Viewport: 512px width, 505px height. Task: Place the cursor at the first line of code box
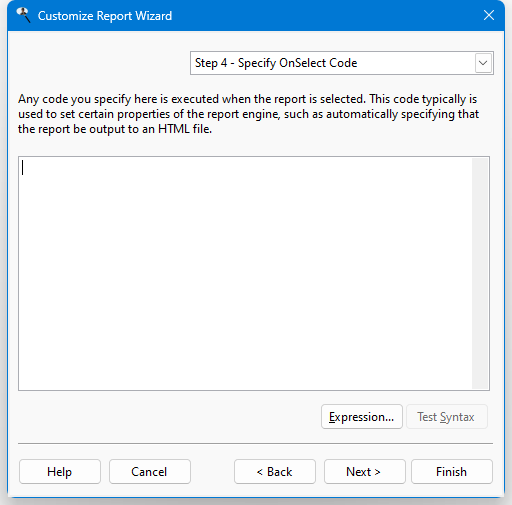[133, 167]
